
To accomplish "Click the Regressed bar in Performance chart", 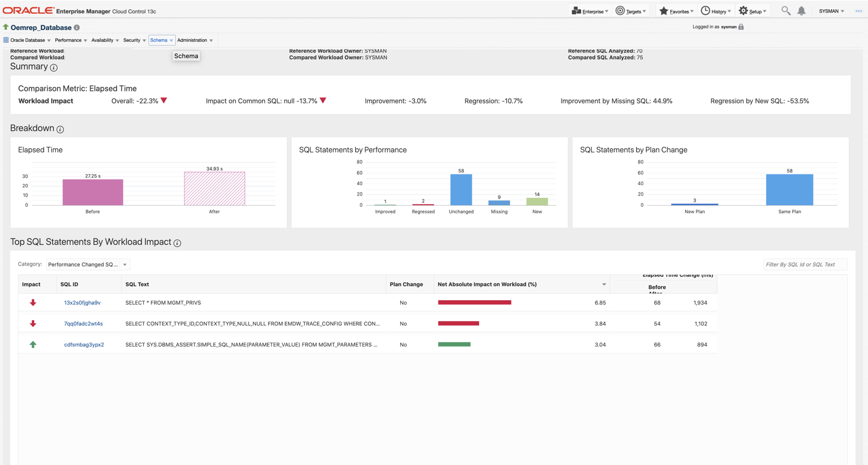I will click(x=423, y=204).
